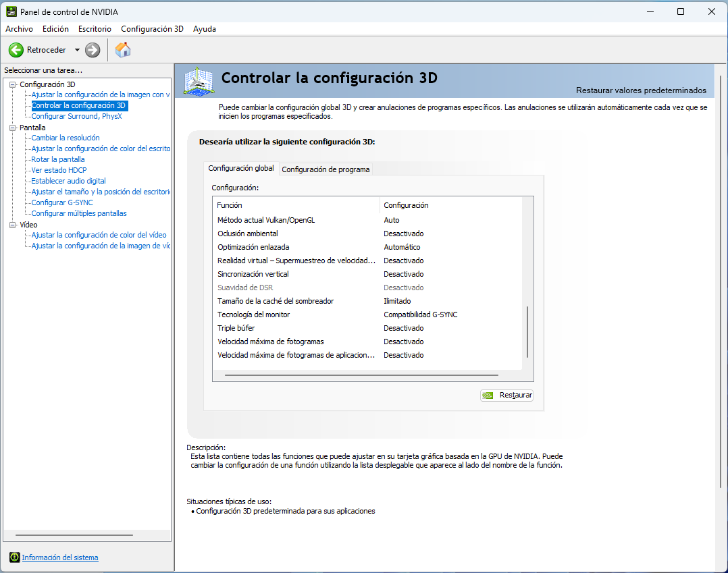This screenshot has height=573, width=728.
Task: Select Controlar la configuración 3D tree item
Action: pos(78,106)
